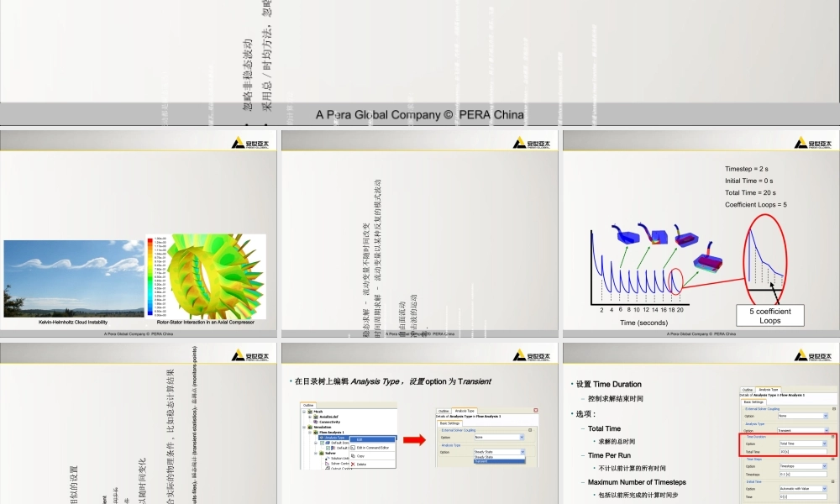The height and width of the screenshot is (504, 840).
Task: Click the red close X on Analysis Type details
Action: pyautogui.click(x=536, y=410)
